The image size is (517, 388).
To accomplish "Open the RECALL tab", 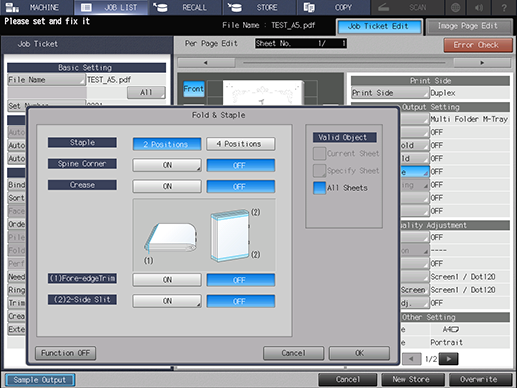I will [x=185, y=7].
